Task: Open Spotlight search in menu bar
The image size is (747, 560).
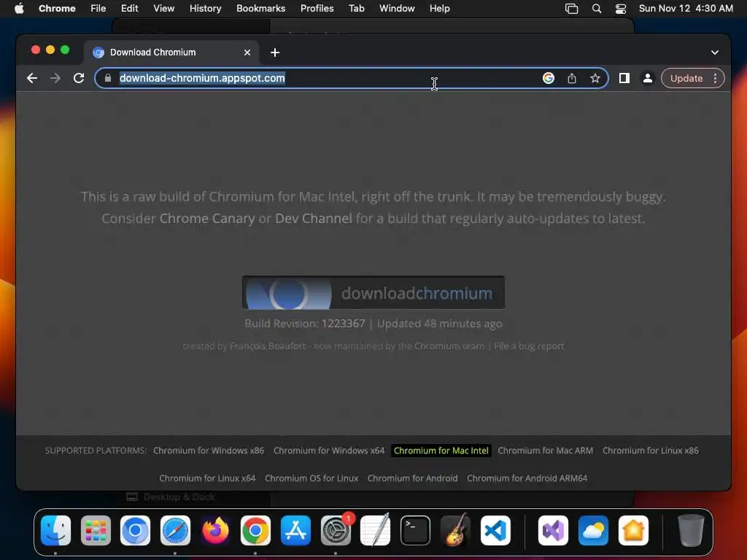Action: point(597,9)
